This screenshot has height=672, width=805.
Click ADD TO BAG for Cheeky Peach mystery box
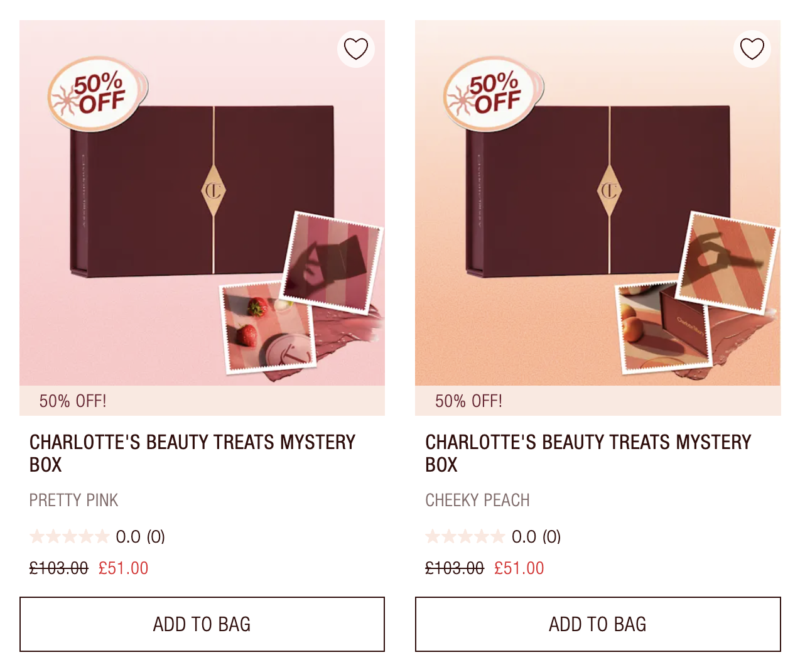tap(597, 624)
